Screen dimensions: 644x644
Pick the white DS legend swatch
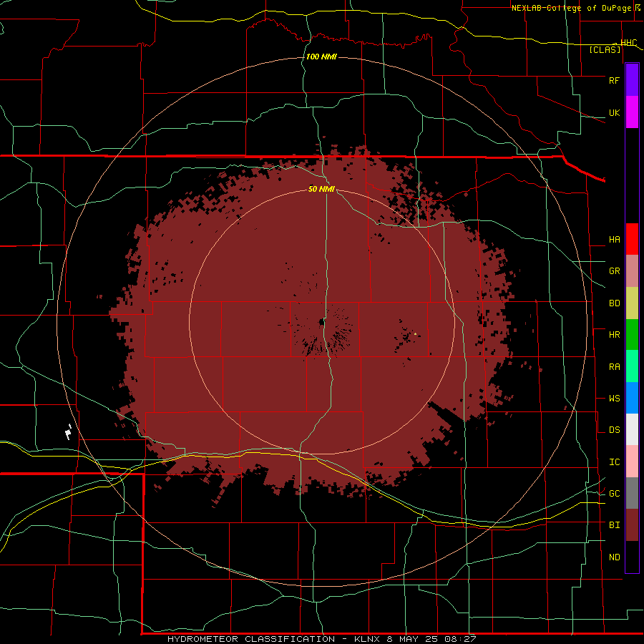pyautogui.click(x=632, y=429)
